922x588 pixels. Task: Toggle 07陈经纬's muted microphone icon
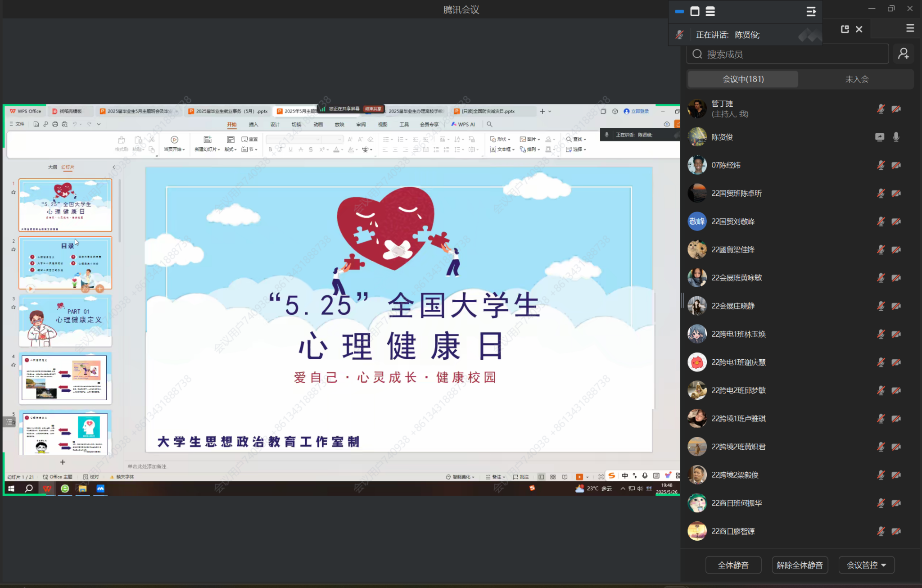(x=881, y=165)
